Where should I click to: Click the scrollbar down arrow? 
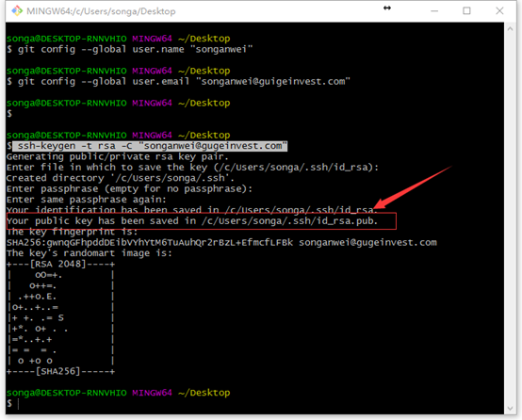[x=510, y=408]
